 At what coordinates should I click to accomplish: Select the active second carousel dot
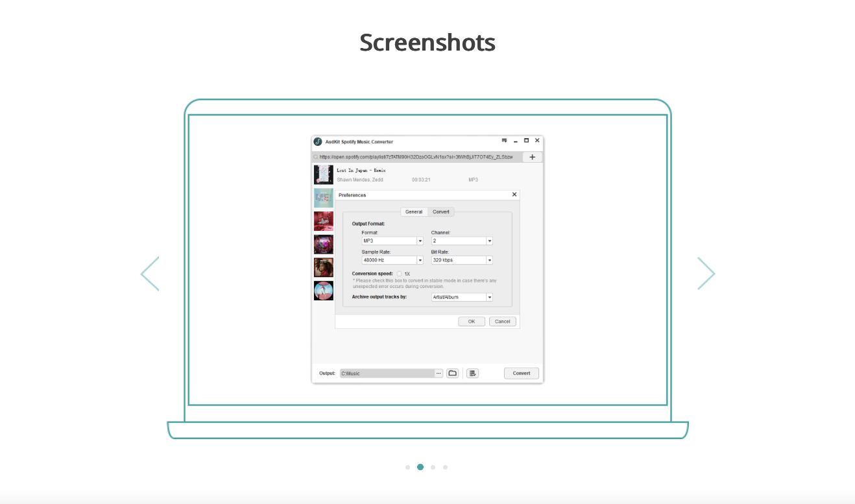(420, 467)
